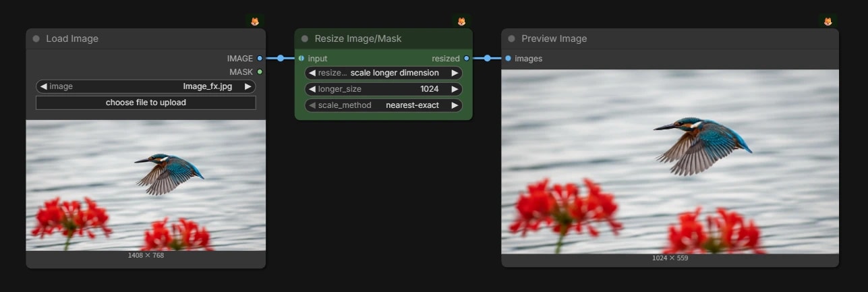Decrease longer_size with the left arrow
Screen dimensions: 868x292
click(x=312, y=89)
